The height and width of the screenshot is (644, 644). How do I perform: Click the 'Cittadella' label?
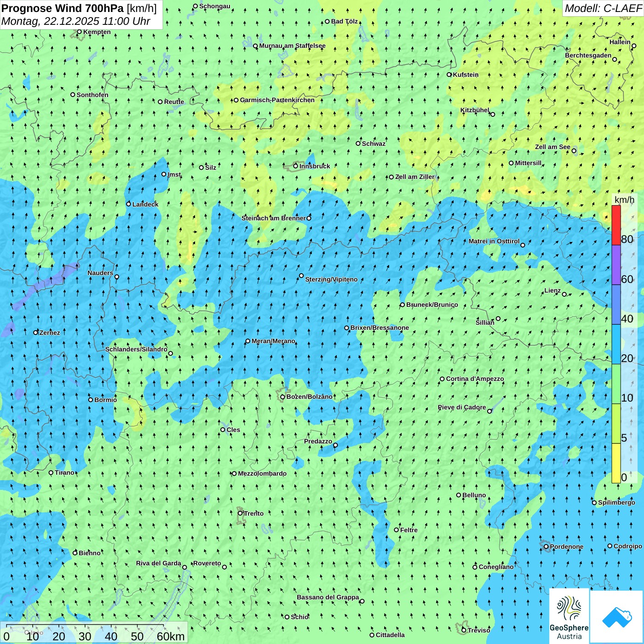click(390, 635)
